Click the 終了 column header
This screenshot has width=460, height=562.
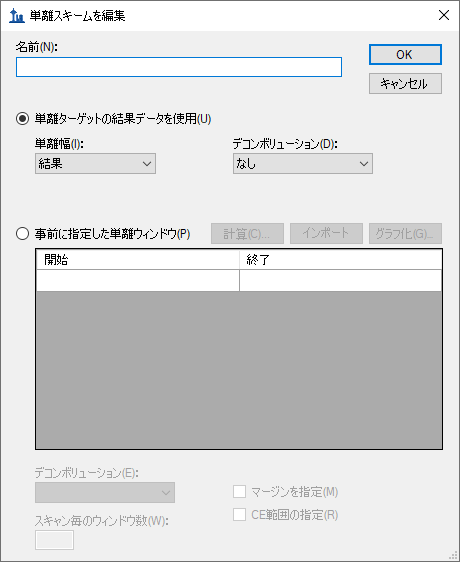click(340, 259)
